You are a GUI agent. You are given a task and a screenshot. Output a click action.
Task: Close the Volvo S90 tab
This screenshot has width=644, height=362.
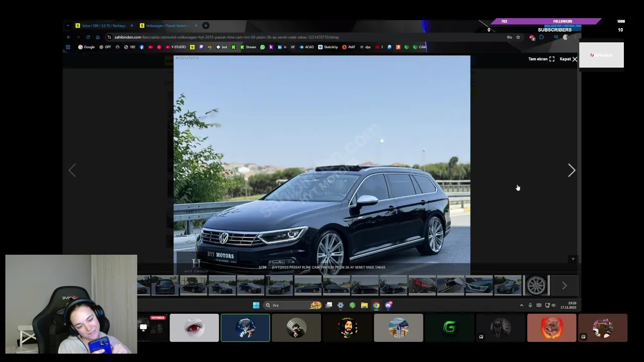132,26
